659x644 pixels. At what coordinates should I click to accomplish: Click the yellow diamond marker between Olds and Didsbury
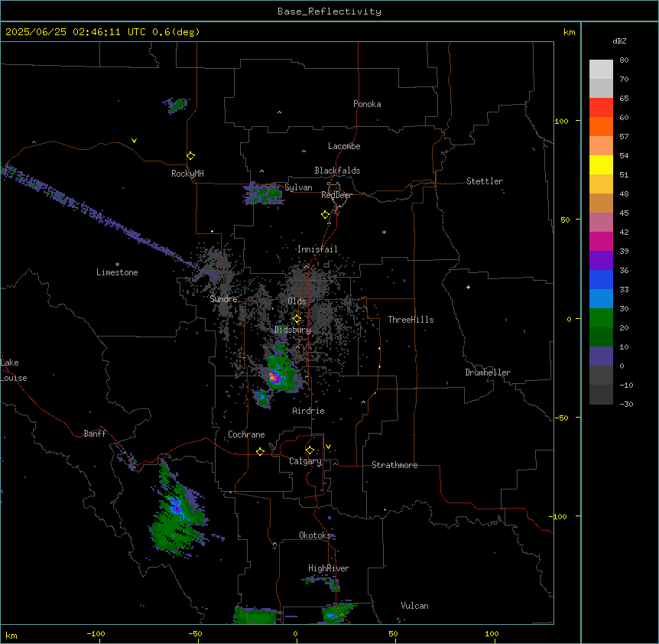[297, 319]
